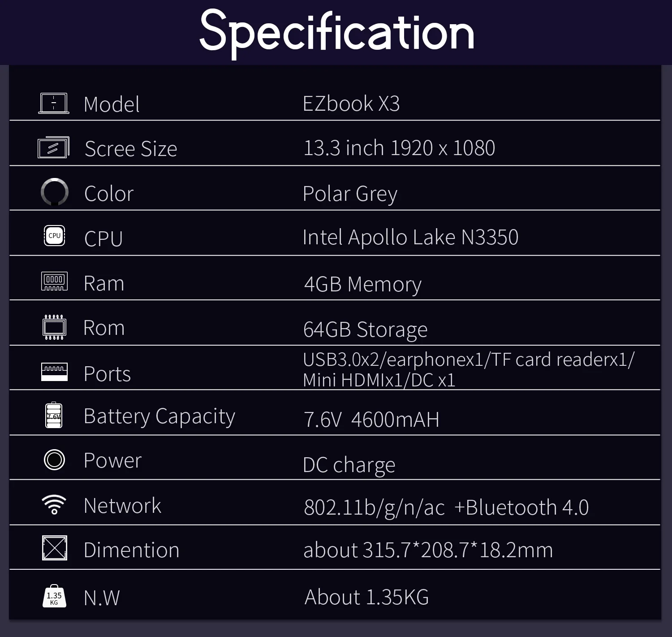Click the 1.35 KG weight icon
The width and height of the screenshot is (672, 637).
click(x=54, y=596)
